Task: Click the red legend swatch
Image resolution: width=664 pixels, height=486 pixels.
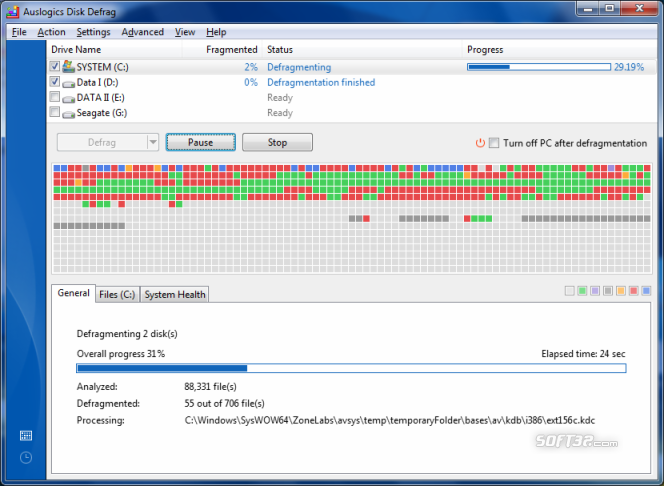Action: 634,291
